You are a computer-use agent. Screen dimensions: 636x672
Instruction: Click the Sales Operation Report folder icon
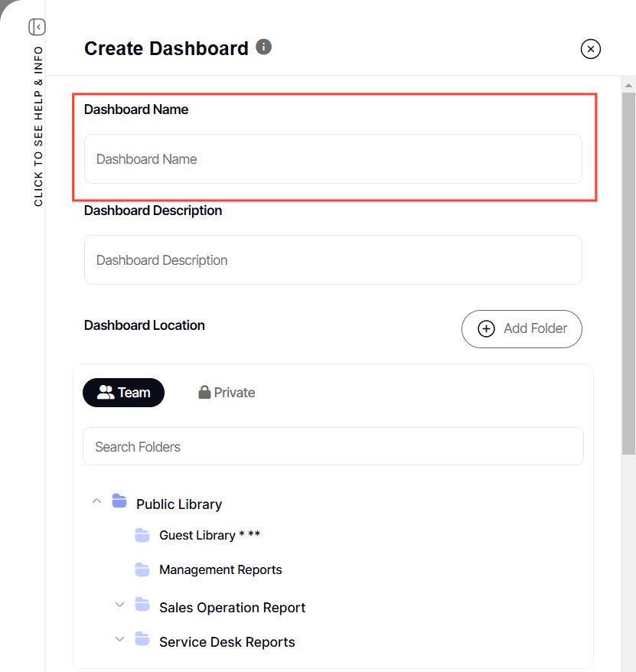click(x=142, y=605)
